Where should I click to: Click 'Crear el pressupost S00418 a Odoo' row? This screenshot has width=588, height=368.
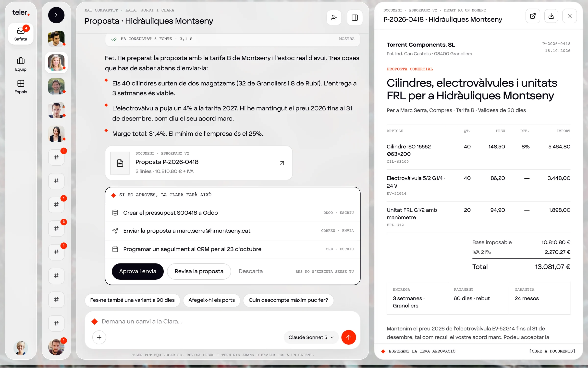[233, 213]
